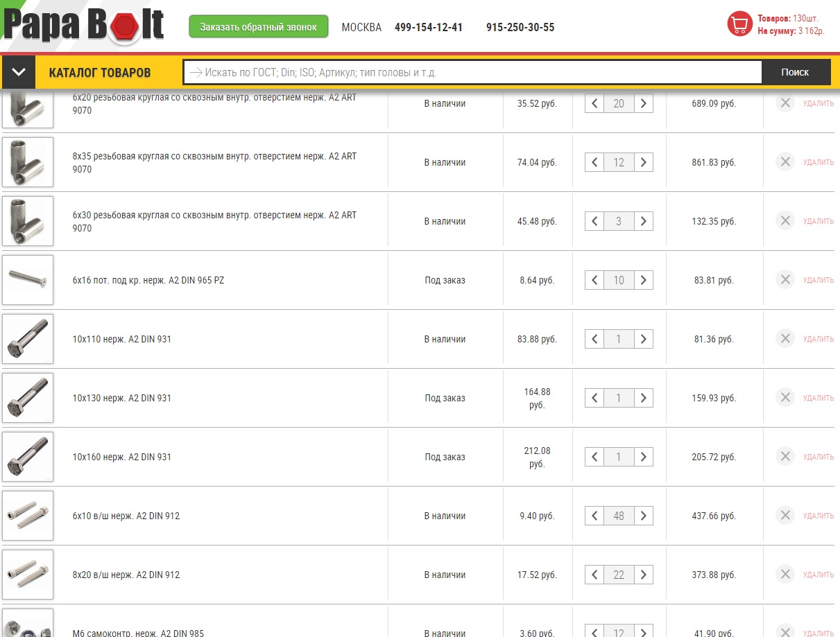This screenshot has height=637, width=840.
Task: Open 6x16 DIN 965 PZ screw thumbnail
Action: (28, 280)
